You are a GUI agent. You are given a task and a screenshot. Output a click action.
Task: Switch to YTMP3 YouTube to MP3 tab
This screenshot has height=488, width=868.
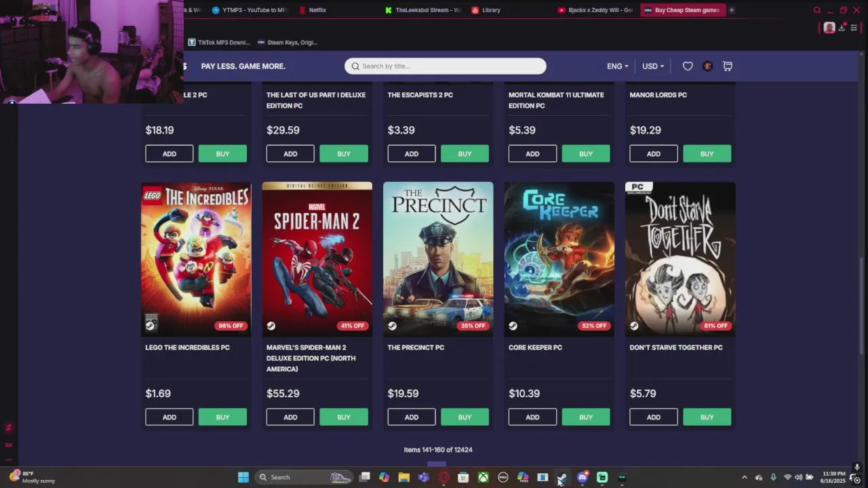coord(249,10)
